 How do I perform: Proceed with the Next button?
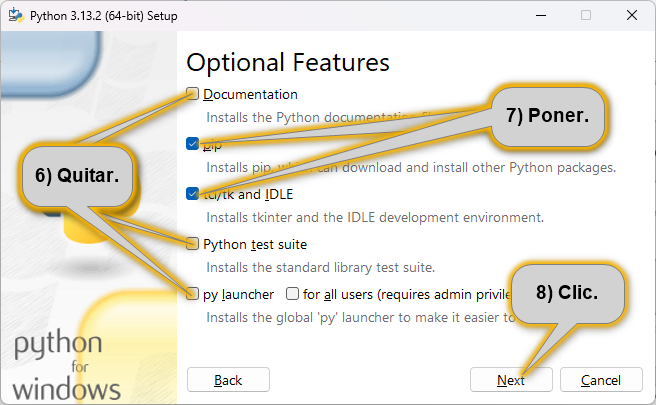(x=511, y=380)
